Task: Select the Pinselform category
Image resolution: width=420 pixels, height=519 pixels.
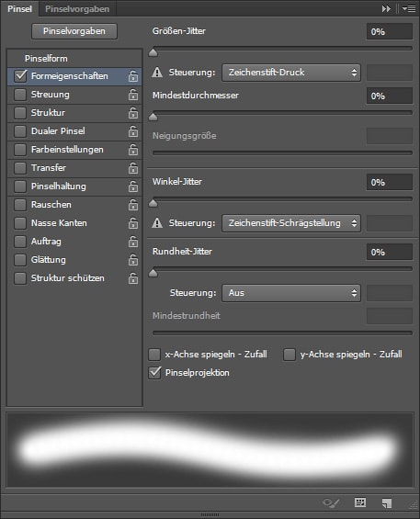Action: click(x=46, y=59)
